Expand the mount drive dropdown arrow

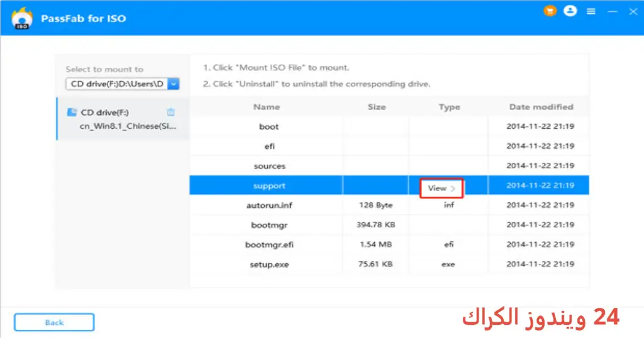[x=174, y=84]
